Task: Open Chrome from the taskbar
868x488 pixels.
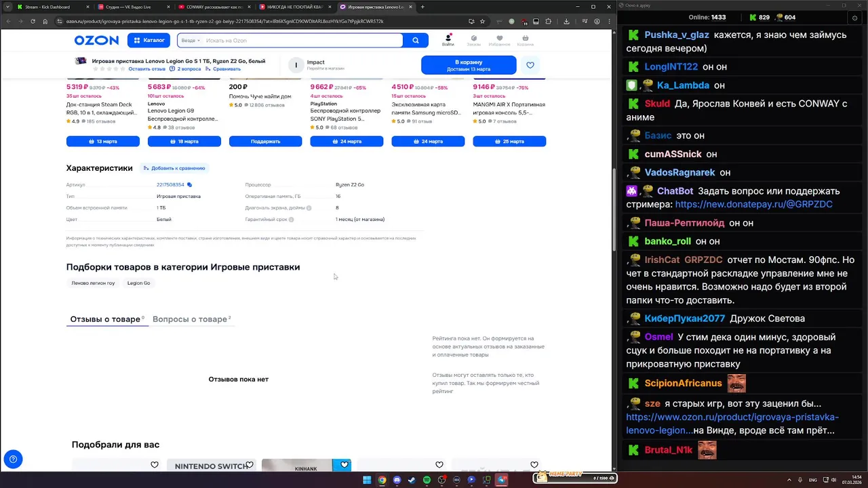Action: click(x=382, y=480)
